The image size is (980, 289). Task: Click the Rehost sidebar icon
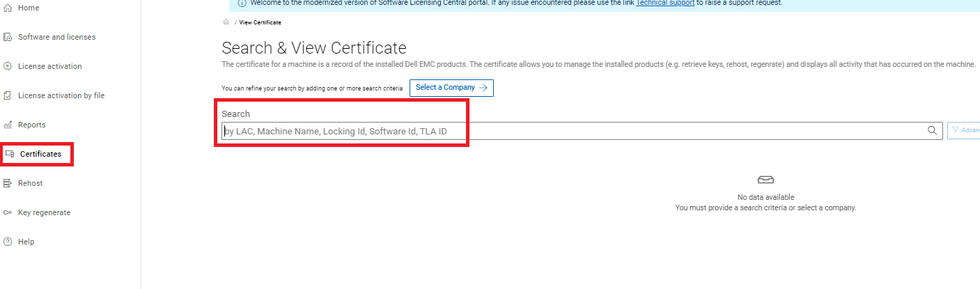click(8, 183)
